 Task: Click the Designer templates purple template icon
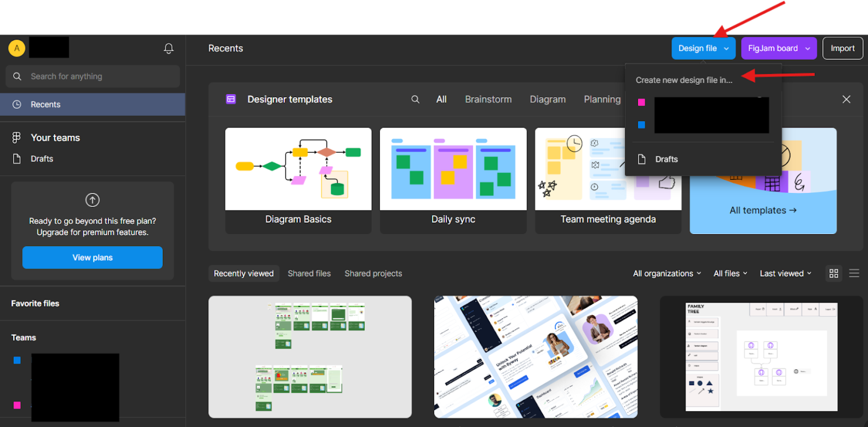coord(231,99)
